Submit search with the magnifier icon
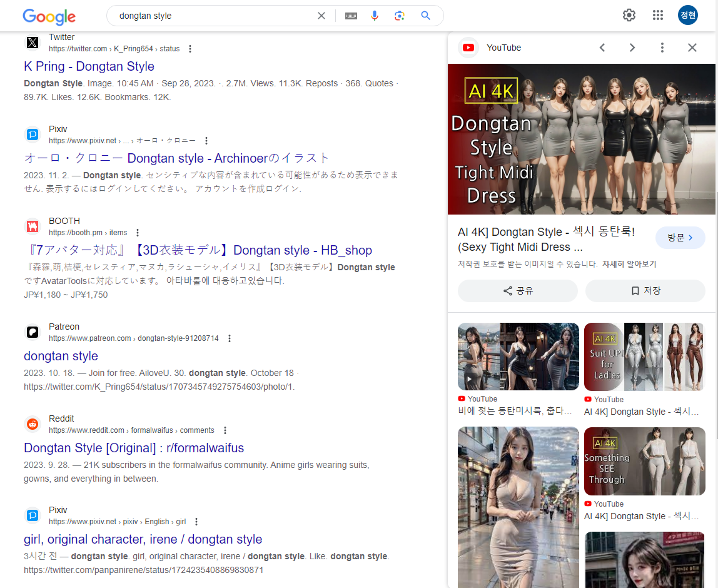Image resolution: width=718 pixels, height=588 pixels. click(x=425, y=16)
